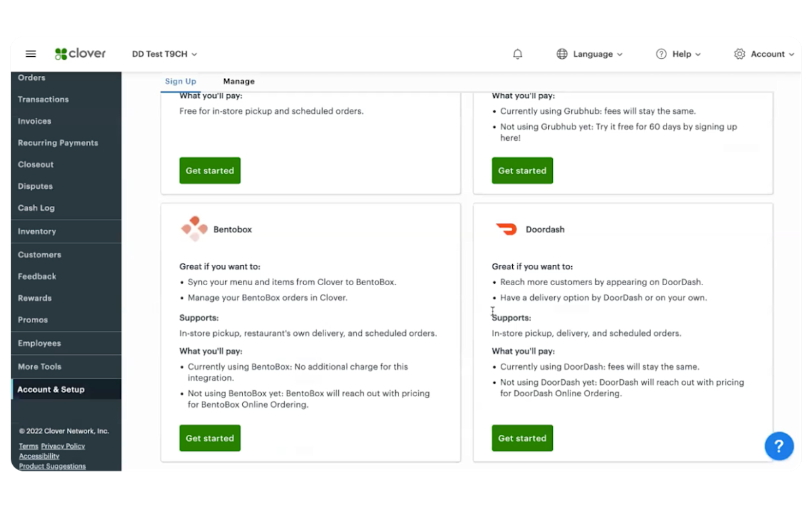Expand the DD Test T9CH merchant dropdown
Image resolution: width=812 pixels, height=508 pixels.
click(x=164, y=54)
